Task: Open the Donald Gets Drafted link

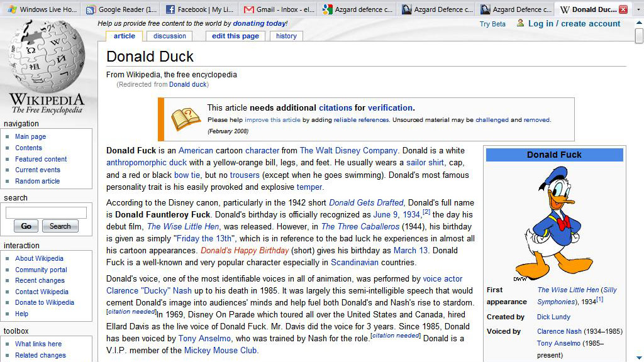Action: [x=367, y=203]
